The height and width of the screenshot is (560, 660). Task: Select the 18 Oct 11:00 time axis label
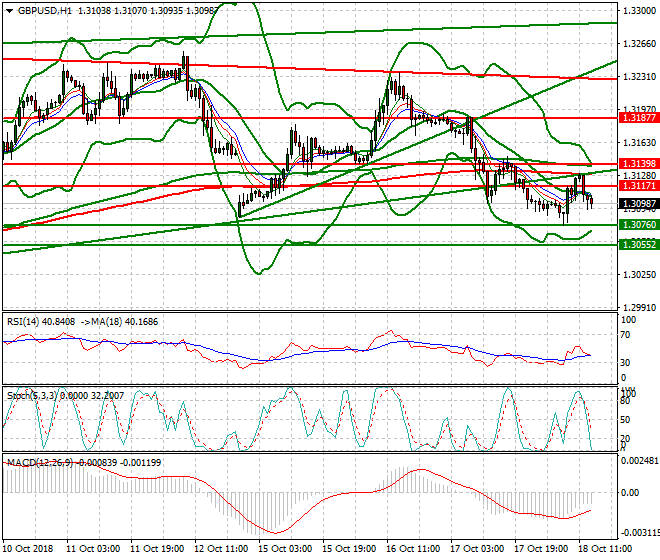(605, 549)
